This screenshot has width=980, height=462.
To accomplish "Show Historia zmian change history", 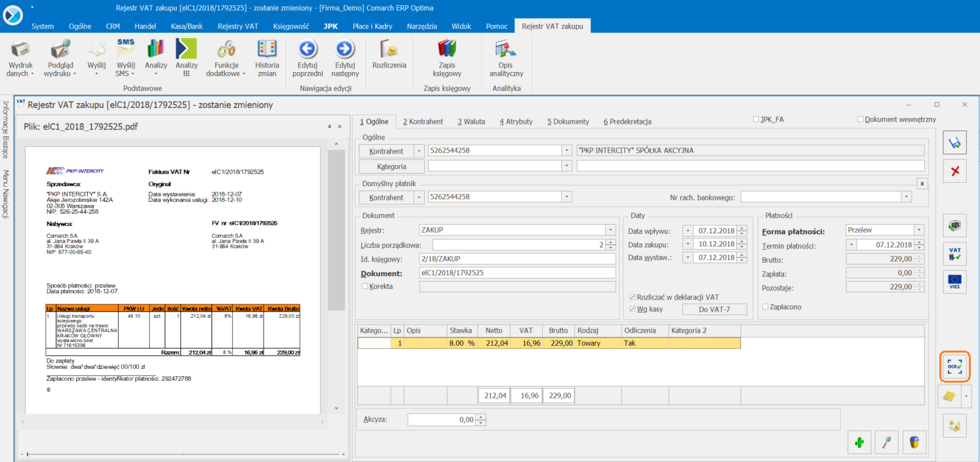I will click(x=267, y=49).
